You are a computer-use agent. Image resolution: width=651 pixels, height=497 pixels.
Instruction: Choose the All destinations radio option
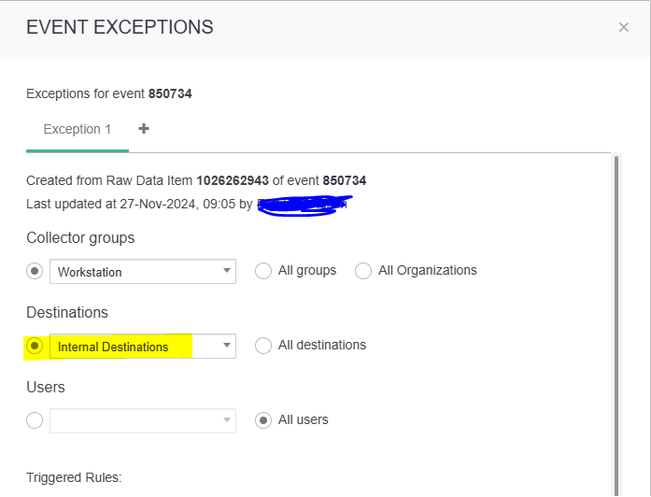[264, 346]
